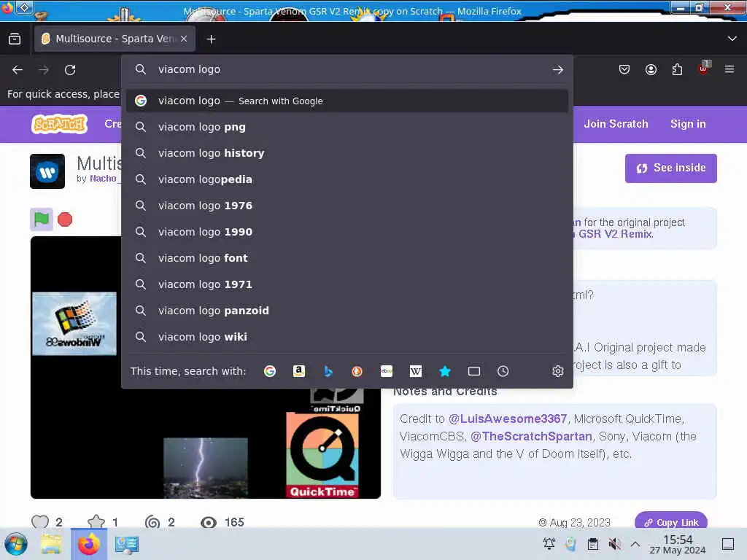Viewport: 747px width, 560px height.
Task: Toggle the muted volume tray icon
Action: pyautogui.click(x=614, y=544)
